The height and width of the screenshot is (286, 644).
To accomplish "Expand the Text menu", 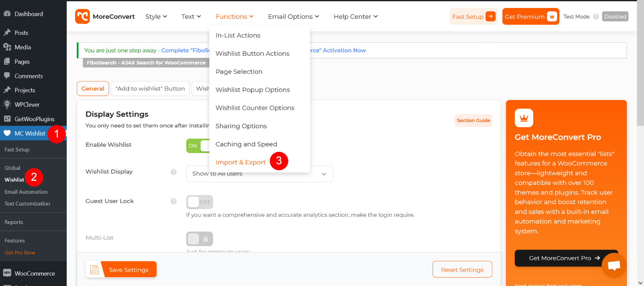I will point(191,16).
